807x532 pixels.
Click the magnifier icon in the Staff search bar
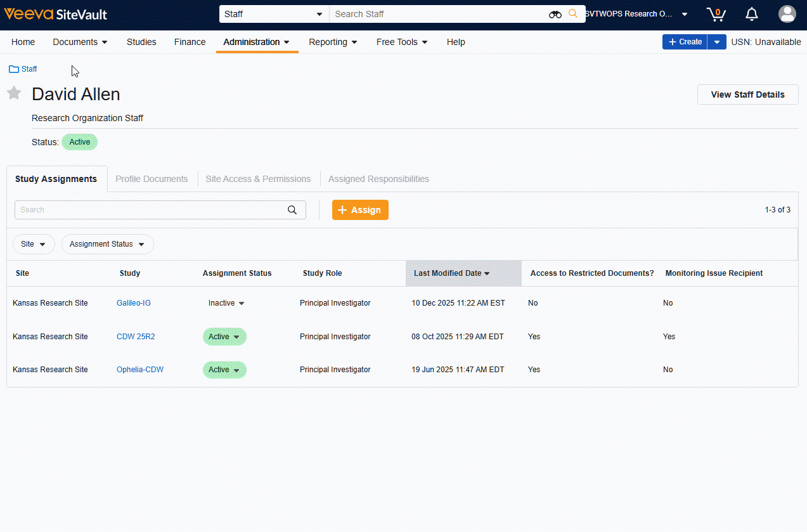(572, 13)
